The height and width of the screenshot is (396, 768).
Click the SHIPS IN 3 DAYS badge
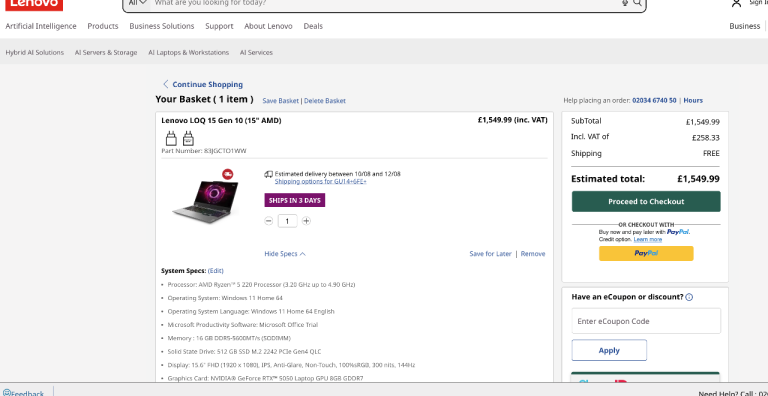pyautogui.click(x=294, y=200)
